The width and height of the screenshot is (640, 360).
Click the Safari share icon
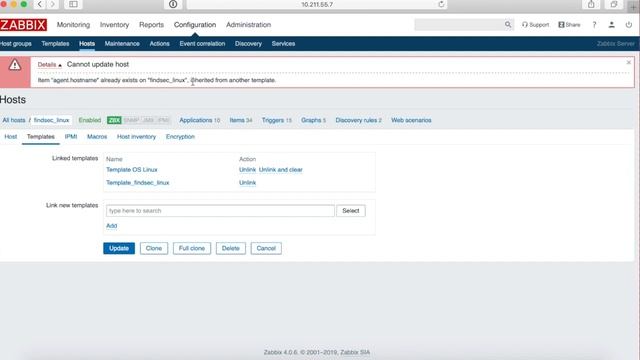pyautogui.click(x=591, y=4)
